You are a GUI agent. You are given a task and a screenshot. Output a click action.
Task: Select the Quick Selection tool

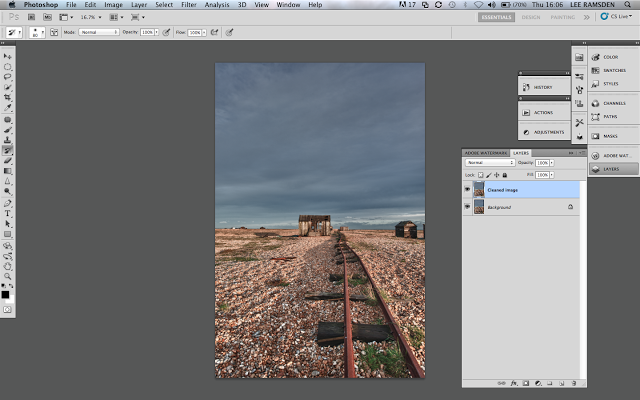[x=7, y=87]
